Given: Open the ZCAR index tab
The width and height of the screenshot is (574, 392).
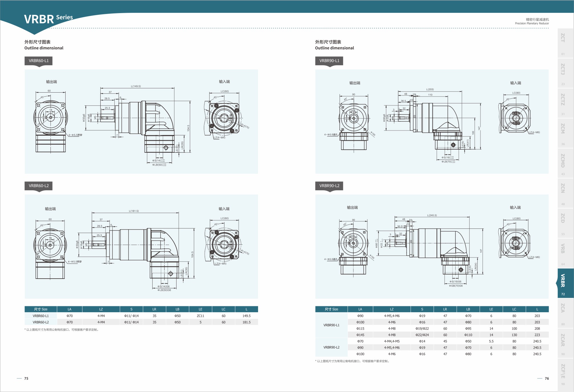Looking at the screenshot, I should [566, 343].
